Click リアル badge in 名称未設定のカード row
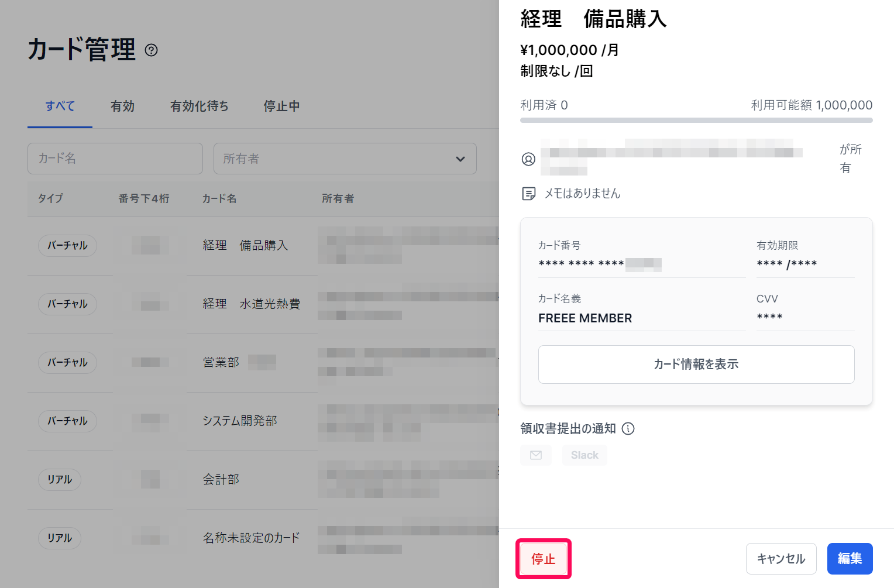 pos(60,538)
